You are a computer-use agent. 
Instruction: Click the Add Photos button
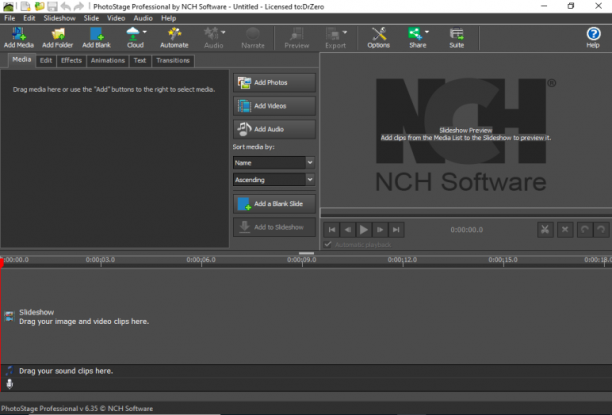pos(274,82)
